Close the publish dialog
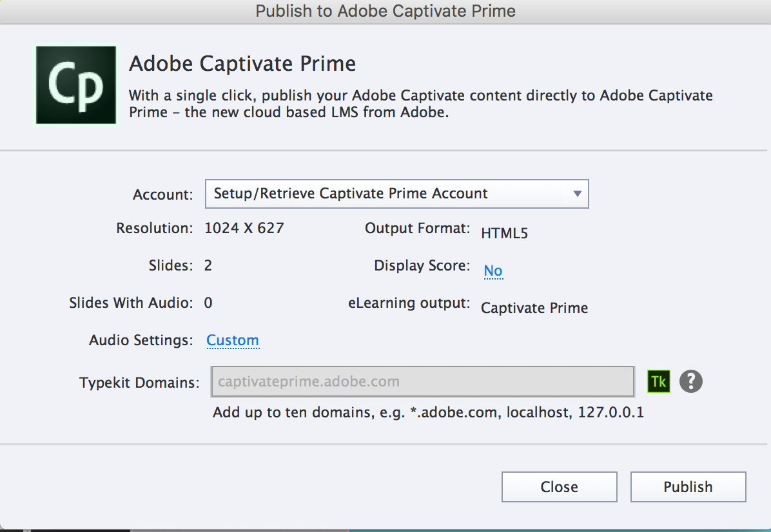This screenshot has height=532, width=771. tap(559, 486)
